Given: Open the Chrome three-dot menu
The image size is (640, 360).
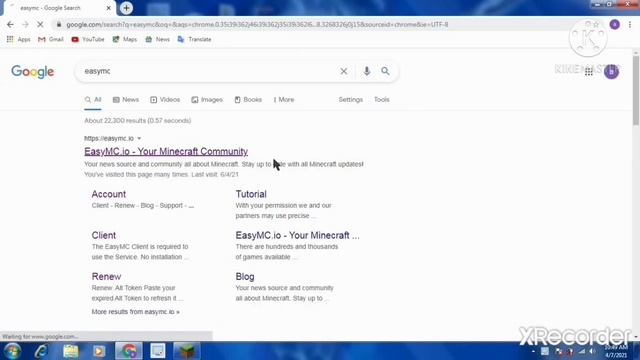Looking at the screenshot, I should [x=630, y=24].
